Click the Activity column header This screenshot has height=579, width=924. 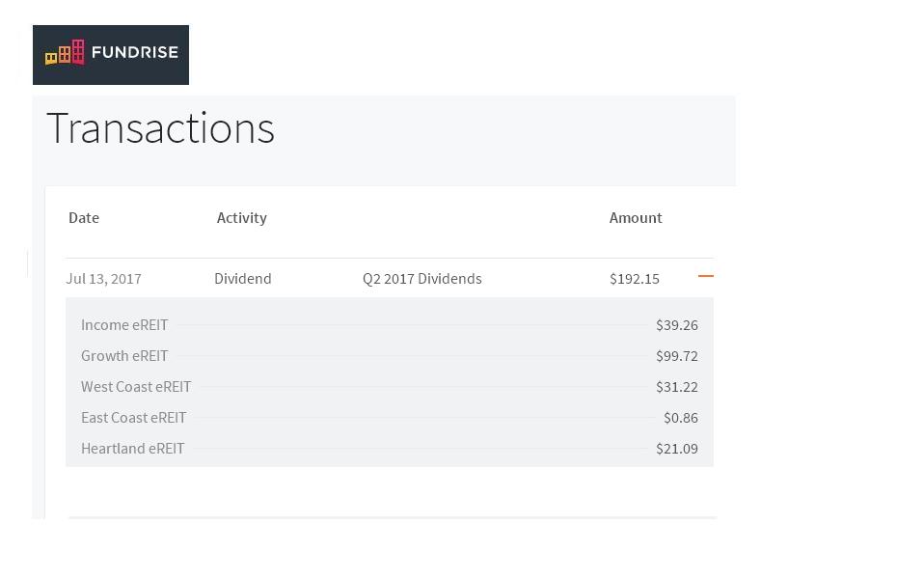point(241,218)
